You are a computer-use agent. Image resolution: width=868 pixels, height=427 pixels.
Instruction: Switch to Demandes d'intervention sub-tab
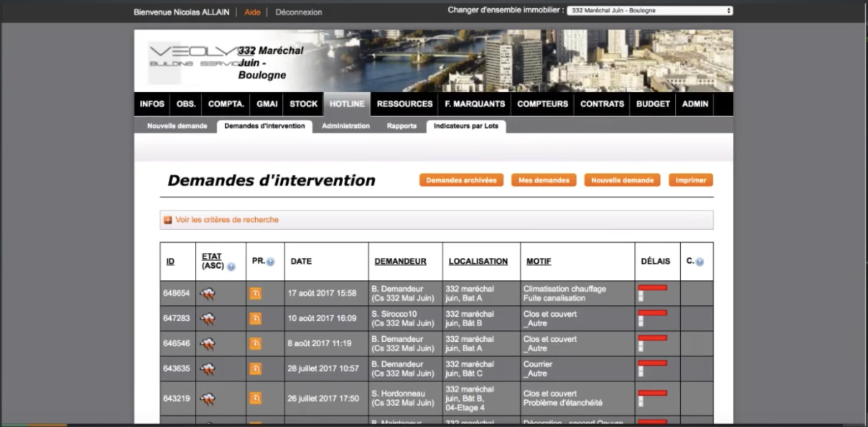coord(265,126)
